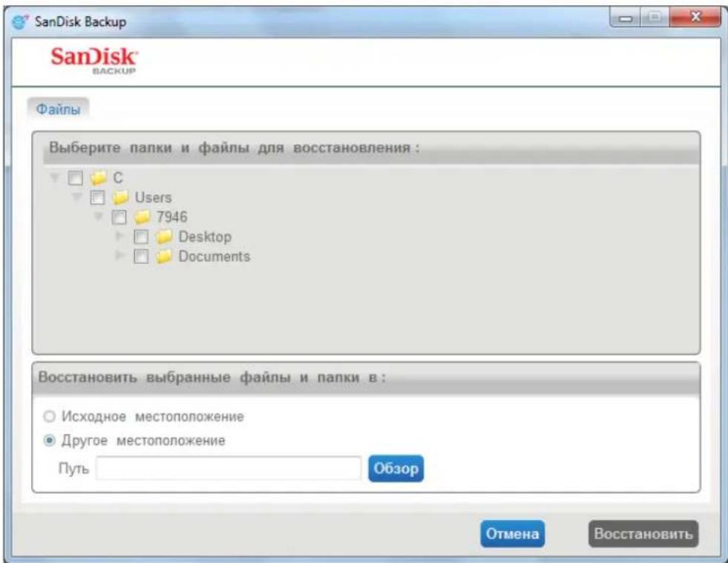
Task: Click the Documents folder icon
Action: tap(164, 256)
